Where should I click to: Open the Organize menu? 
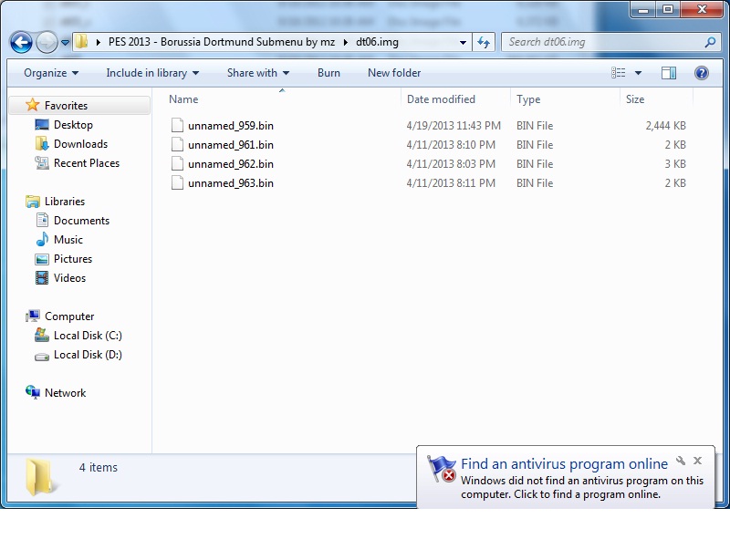pos(51,73)
